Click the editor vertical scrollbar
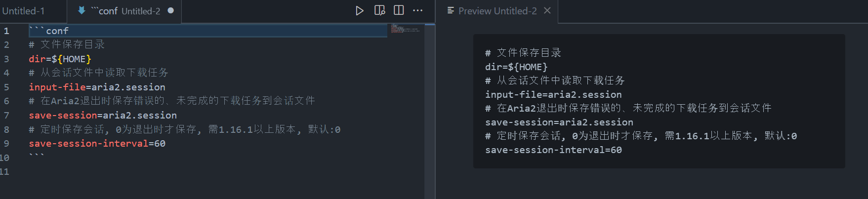Screen dimensions: 868x199 coord(429,111)
